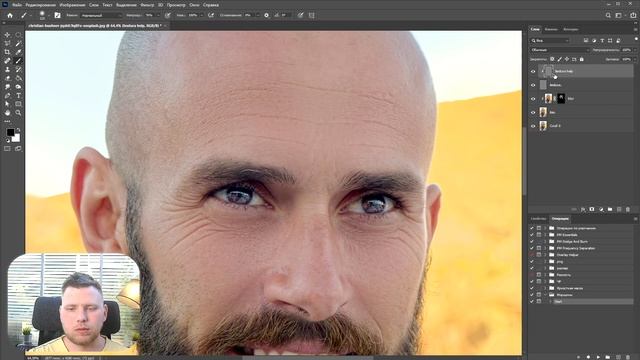The height and width of the screenshot is (360, 640).
Task: Delete layer using Layers panel trash icon
Action: (x=628, y=209)
